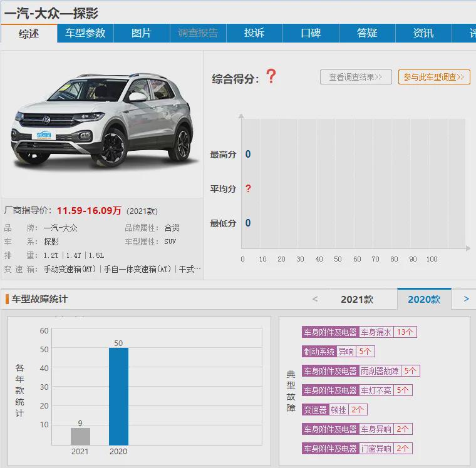Click the 车型属性 value SUV
Screen dimensions: 476x468
coord(170,242)
